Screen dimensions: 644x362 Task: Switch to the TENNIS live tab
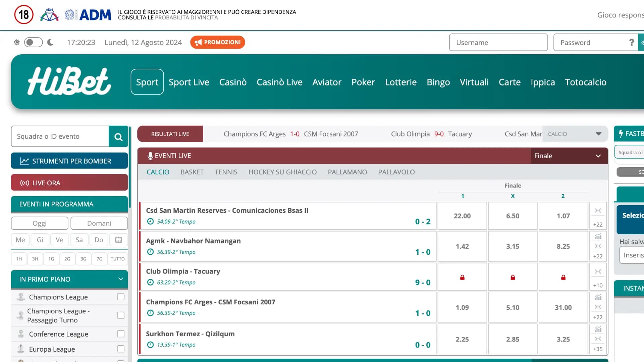click(226, 172)
